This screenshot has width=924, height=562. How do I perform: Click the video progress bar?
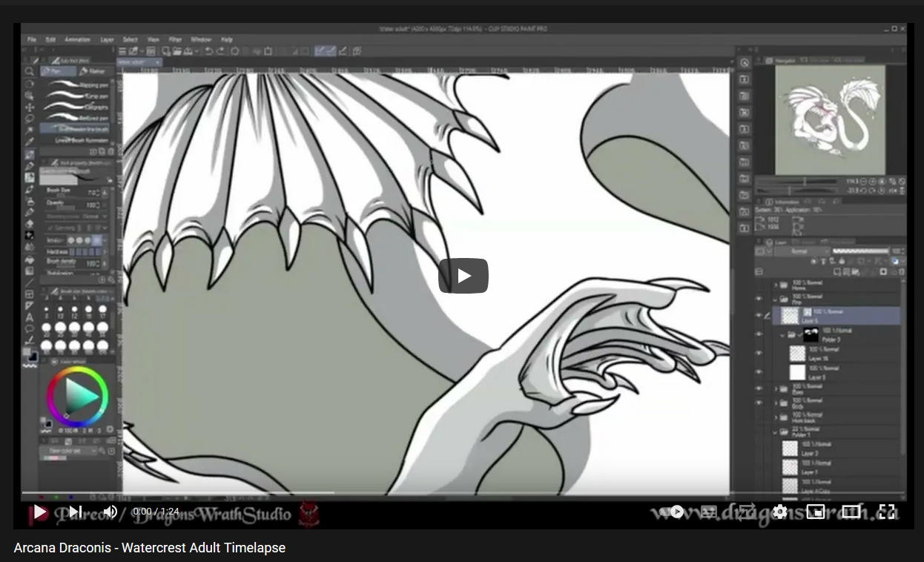[463, 492]
